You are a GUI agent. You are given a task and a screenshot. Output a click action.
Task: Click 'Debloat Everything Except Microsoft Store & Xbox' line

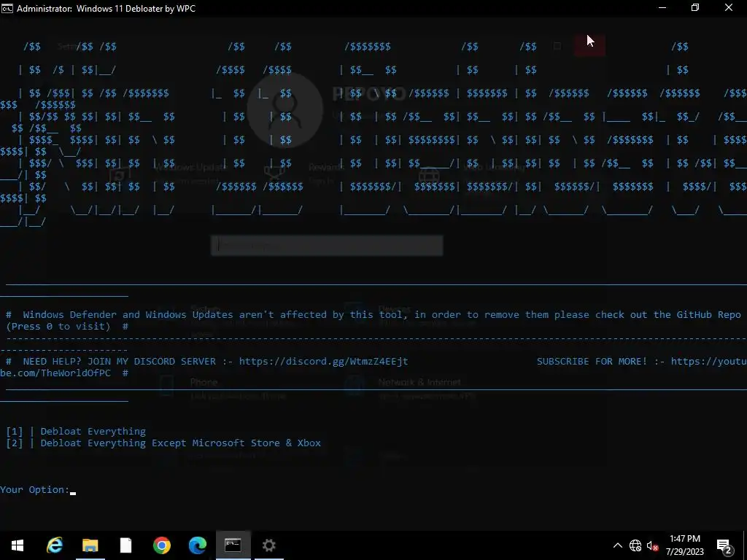click(163, 443)
